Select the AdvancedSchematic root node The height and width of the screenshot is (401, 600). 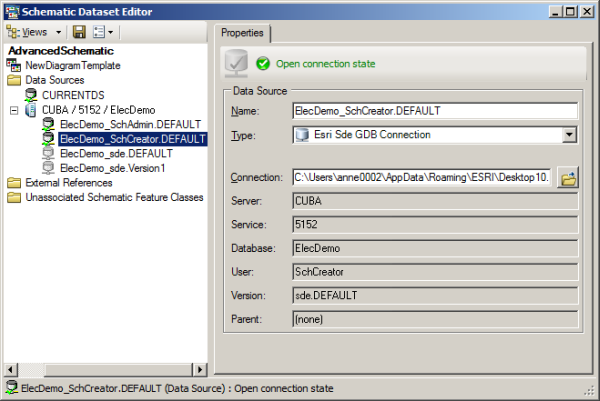click(x=61, y=51)
